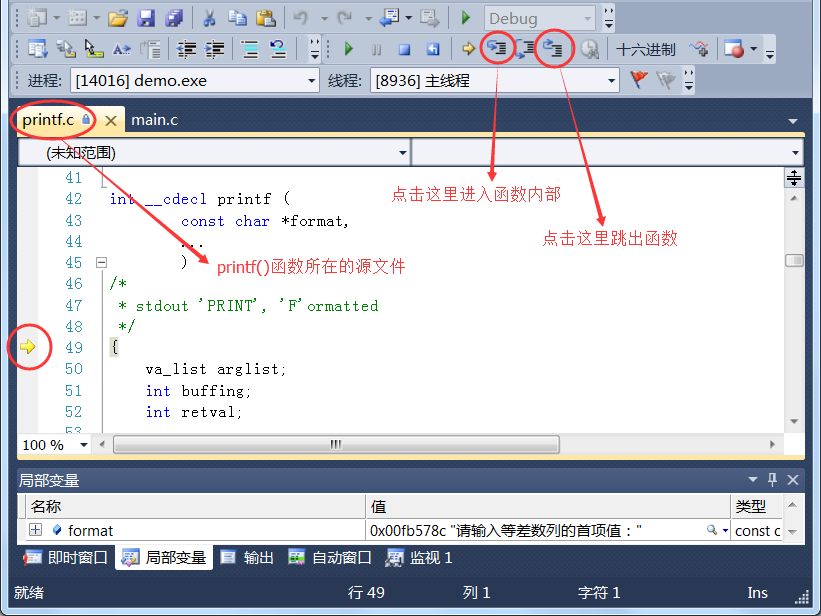This screenshot has width=821, height=616.
Task: Switch to the main.c tab
Action: point(155,120)
